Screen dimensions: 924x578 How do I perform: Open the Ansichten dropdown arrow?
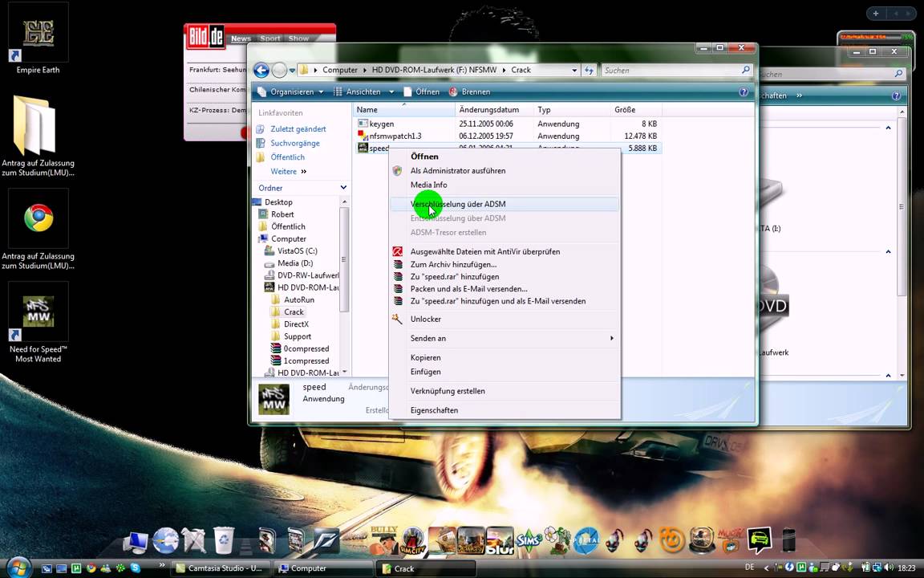coord(392,92)
